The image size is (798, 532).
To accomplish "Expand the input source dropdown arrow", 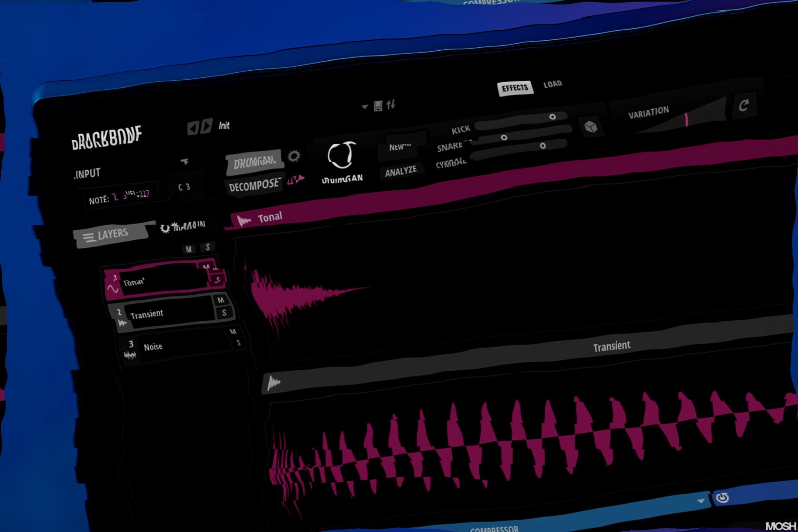I will [x=185, y=161].
